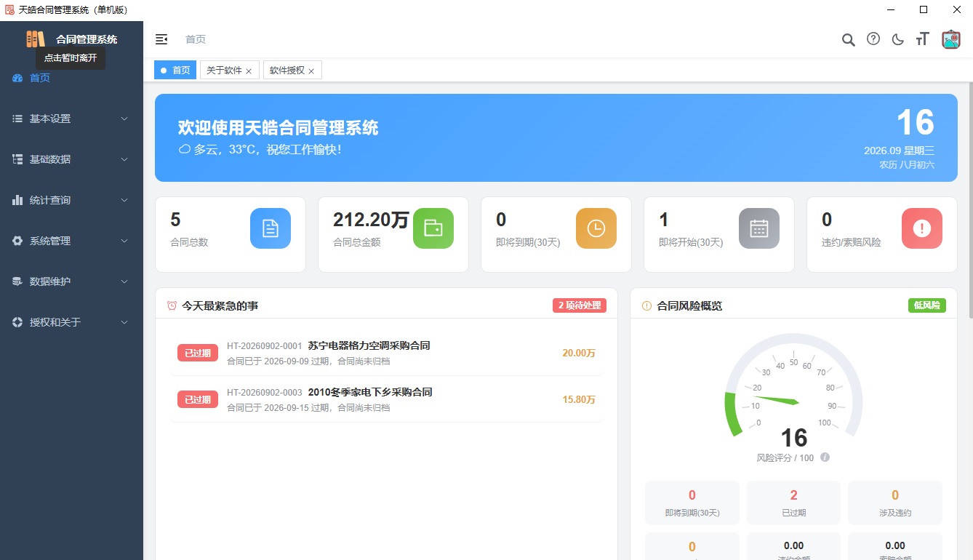Image resolution: width=973 pixels, height=560 pixels.
Task: Click the orange clock icon for 即将到期
Action: 596,228
